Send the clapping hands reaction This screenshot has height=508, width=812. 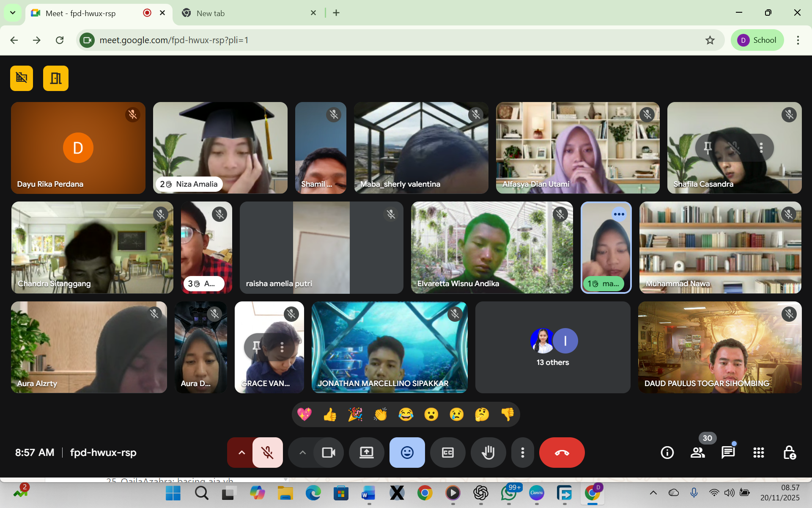(380, 414)
